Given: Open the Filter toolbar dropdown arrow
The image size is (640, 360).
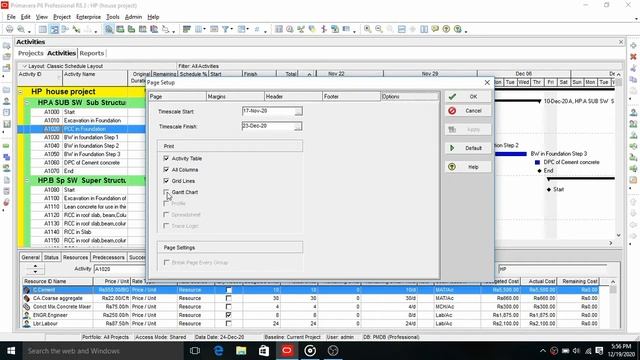Looking at the screenshot, I should point(231,29).
